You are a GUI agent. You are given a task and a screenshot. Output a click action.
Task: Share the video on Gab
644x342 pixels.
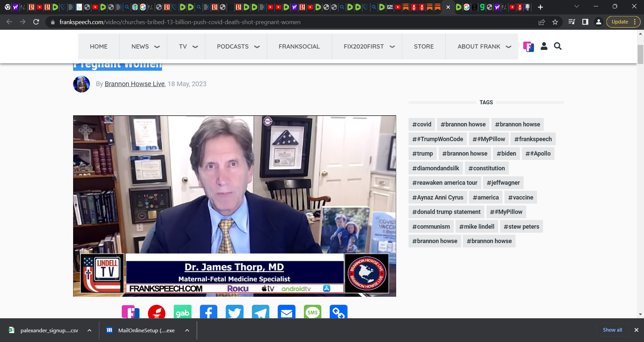(182, 313)
